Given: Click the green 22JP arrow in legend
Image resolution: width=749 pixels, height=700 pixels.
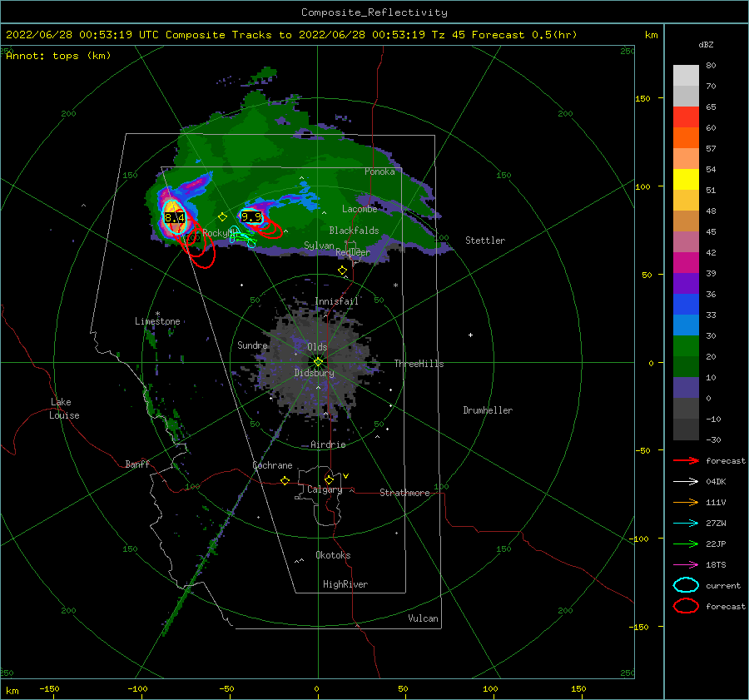Looking at the screenshot, I should tap(686, 544).
